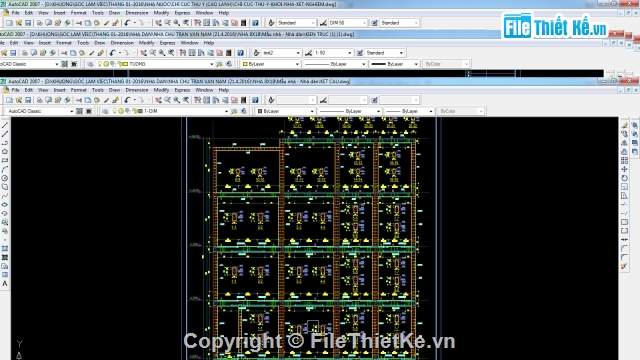Open Express menu in XET CAU window

coord(182,90)
